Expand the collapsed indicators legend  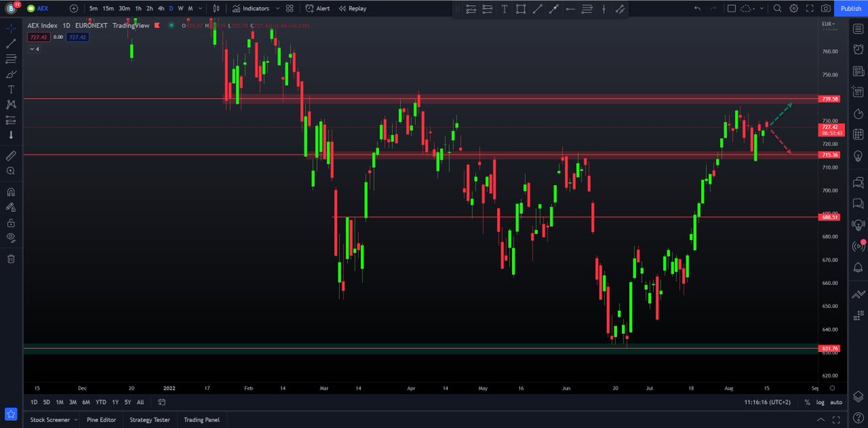point(34,49)
